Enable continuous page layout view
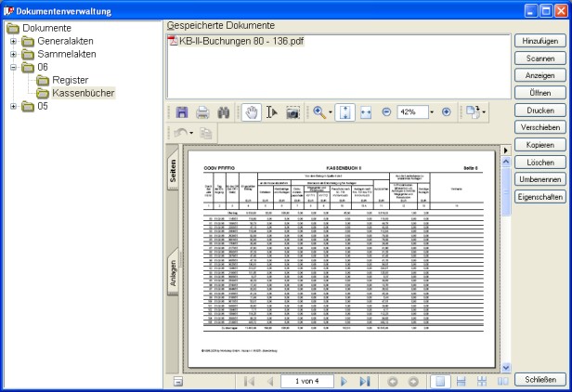572x392 pixels. tap(461, 382)
